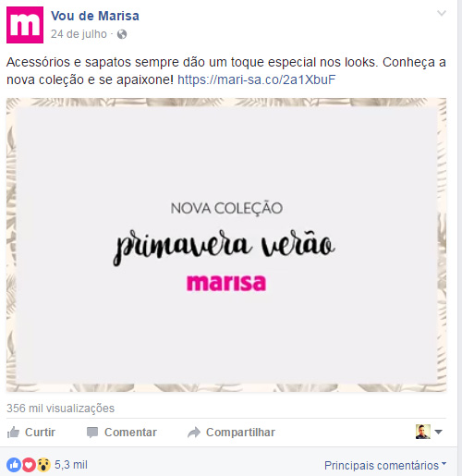Open the 5,3 mil reactions count

[71, 465]
